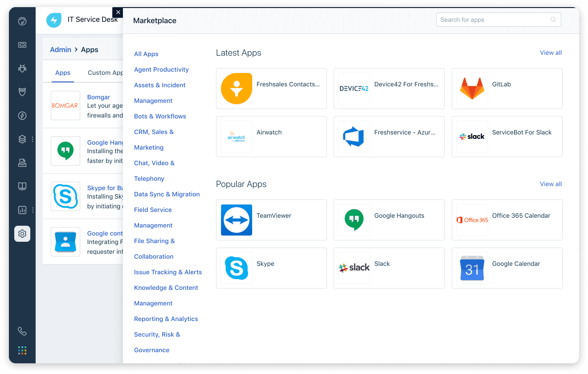Select Assets & Incident Management category
Viewport: 588px width, 374px height.
pos(160,93)
